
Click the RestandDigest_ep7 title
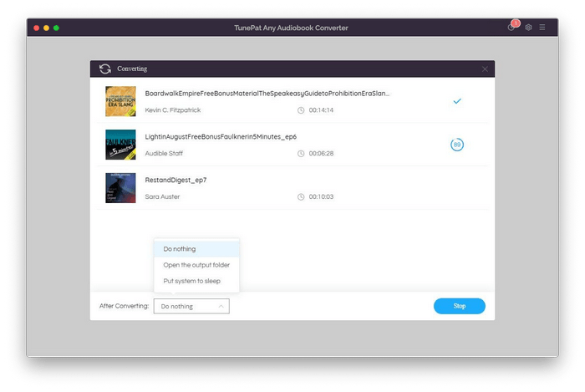pos(175,181)
